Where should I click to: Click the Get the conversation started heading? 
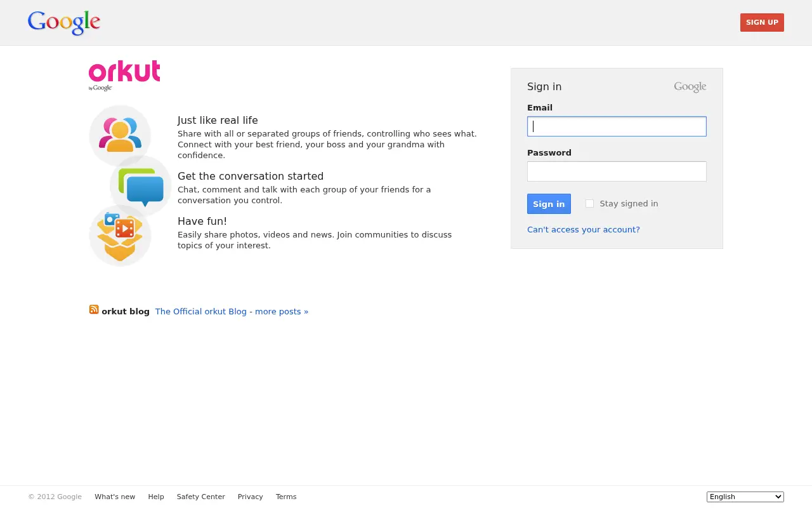[251, 176]
